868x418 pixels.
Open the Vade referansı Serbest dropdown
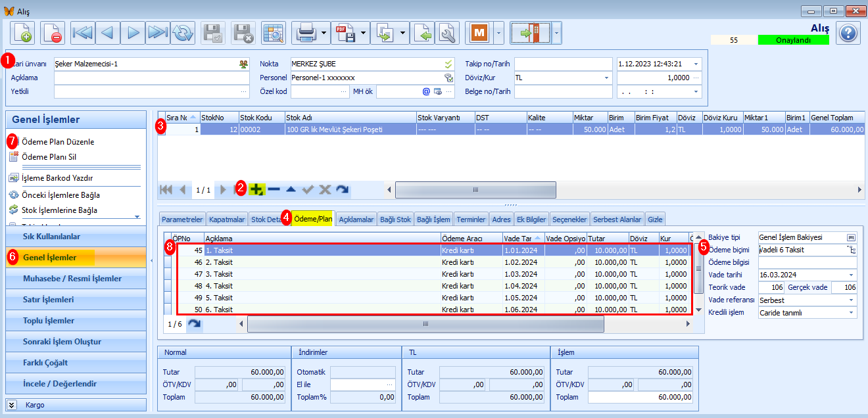click(852, 300)
